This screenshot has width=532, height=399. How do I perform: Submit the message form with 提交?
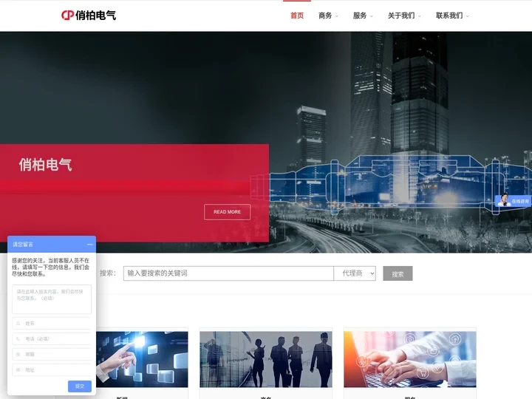pos(80,386)
